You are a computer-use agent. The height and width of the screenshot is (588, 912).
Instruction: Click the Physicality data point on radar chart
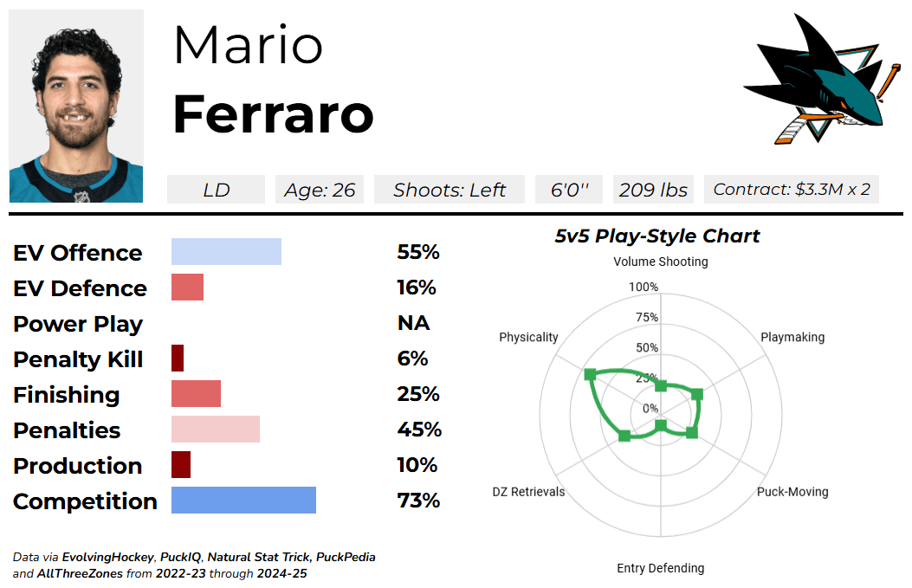pos(591,374)
